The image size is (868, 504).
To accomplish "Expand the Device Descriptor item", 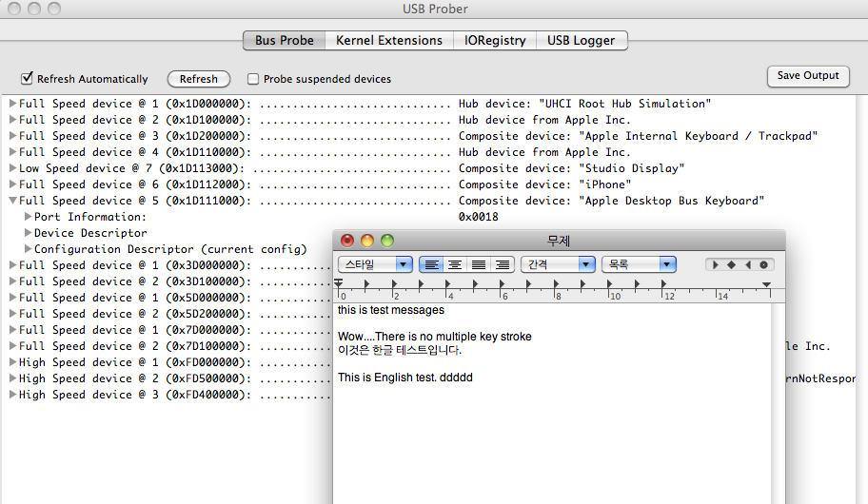I will (x=28, y=233).
